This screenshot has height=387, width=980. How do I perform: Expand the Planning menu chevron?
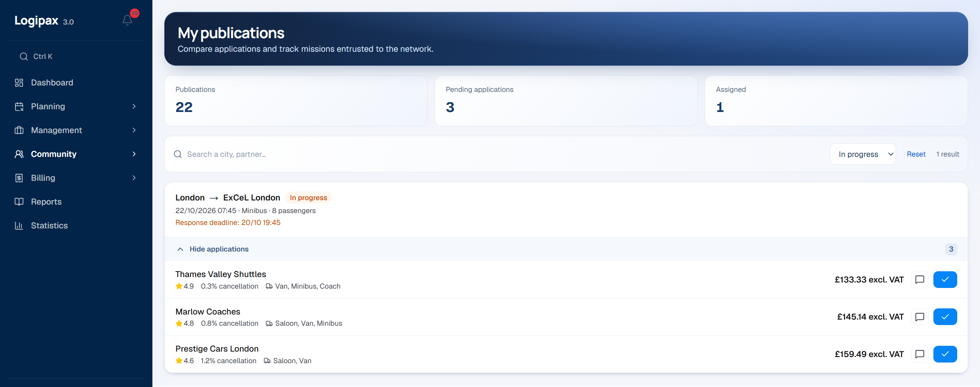point(134,107)
